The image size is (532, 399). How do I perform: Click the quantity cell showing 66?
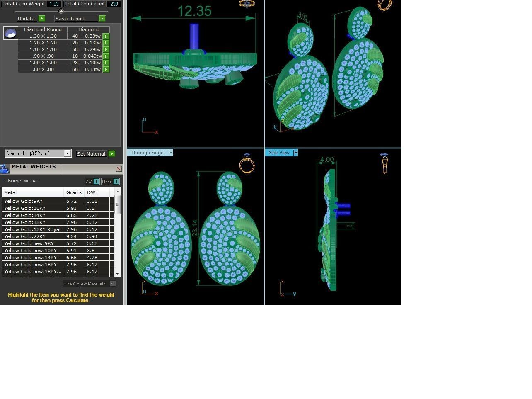pyautogui.click(x=75, y=70)
